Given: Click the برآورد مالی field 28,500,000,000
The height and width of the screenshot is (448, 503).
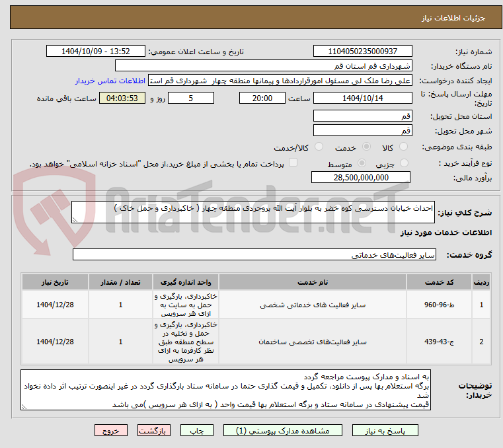Looking at the screenshot, I should click(361, 177).
